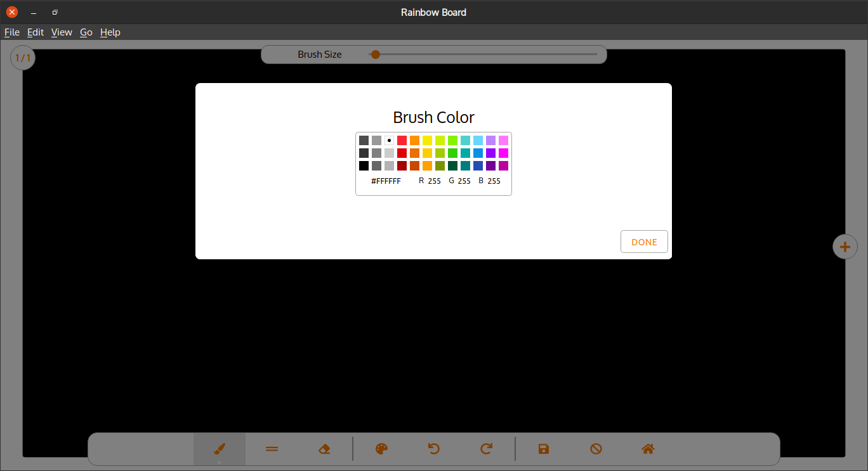Pick the dark purple bottom-row swatch

[x=490, y=165]
